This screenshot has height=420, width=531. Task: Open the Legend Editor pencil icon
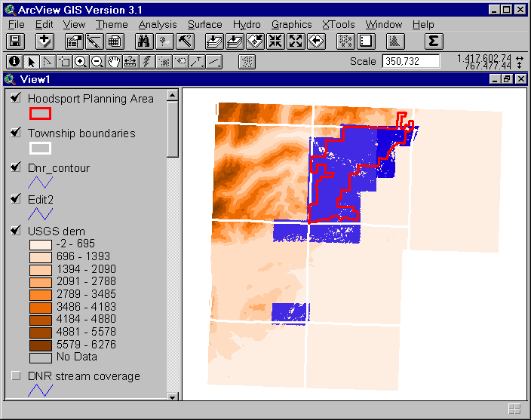(x=94, y=41)
